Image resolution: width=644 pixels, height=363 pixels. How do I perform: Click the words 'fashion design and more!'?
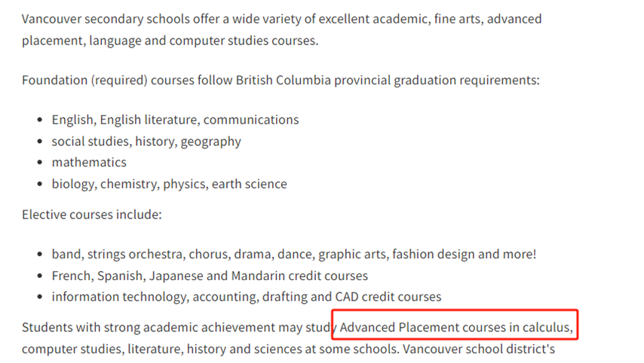pos(464,255)
